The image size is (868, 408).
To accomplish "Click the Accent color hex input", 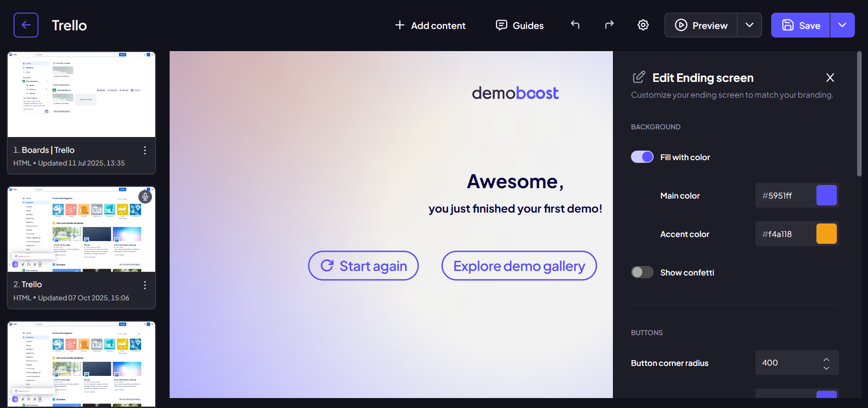I will point(786,234).
